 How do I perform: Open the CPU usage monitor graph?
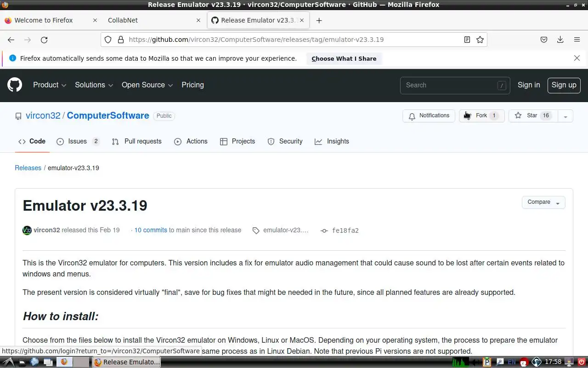(x=461, y=362)
